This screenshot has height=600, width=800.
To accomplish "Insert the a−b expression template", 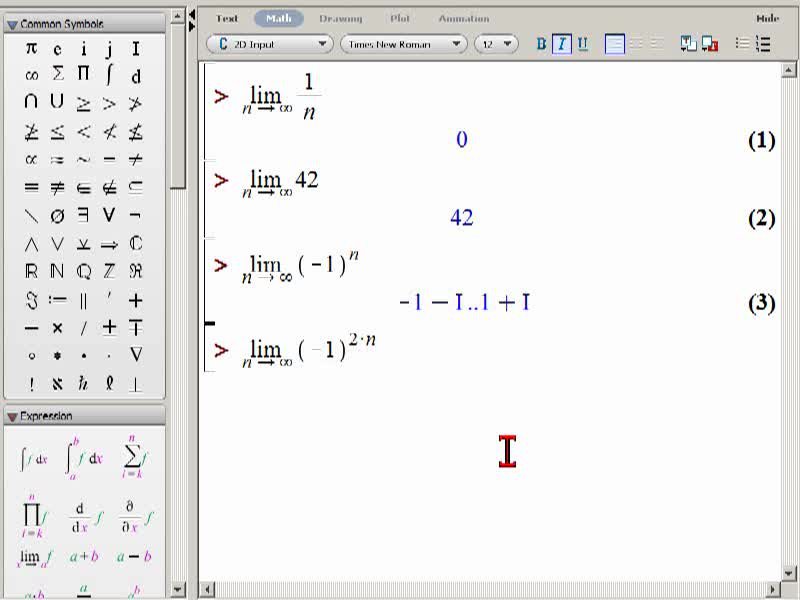I will [134, 556].
